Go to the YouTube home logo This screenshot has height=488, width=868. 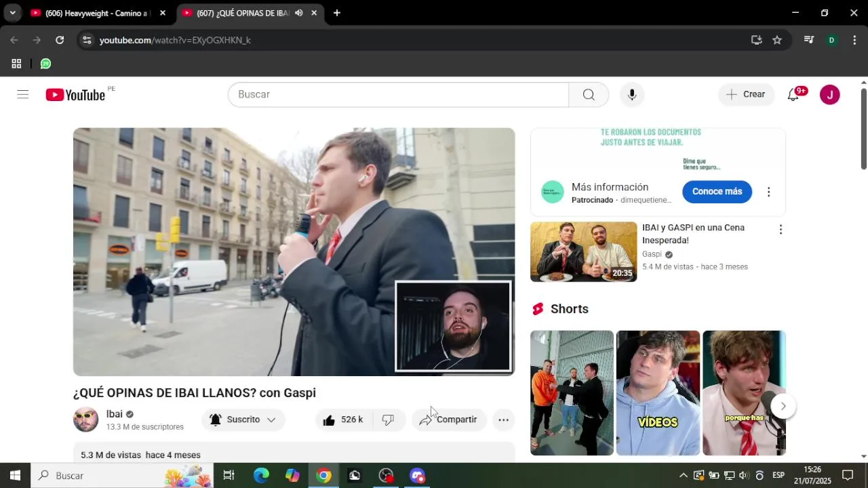pyautogui.click(x=75, y=95)
